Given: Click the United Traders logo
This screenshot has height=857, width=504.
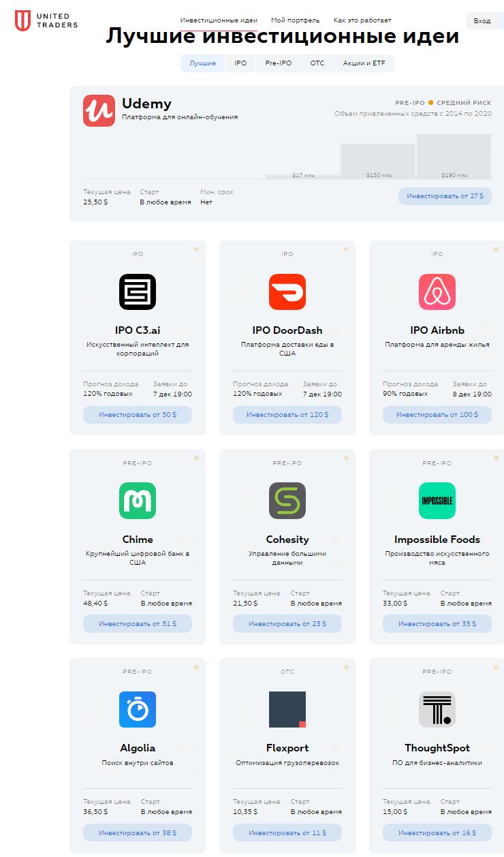Looking at the screenshot, I should click(46, 21).
